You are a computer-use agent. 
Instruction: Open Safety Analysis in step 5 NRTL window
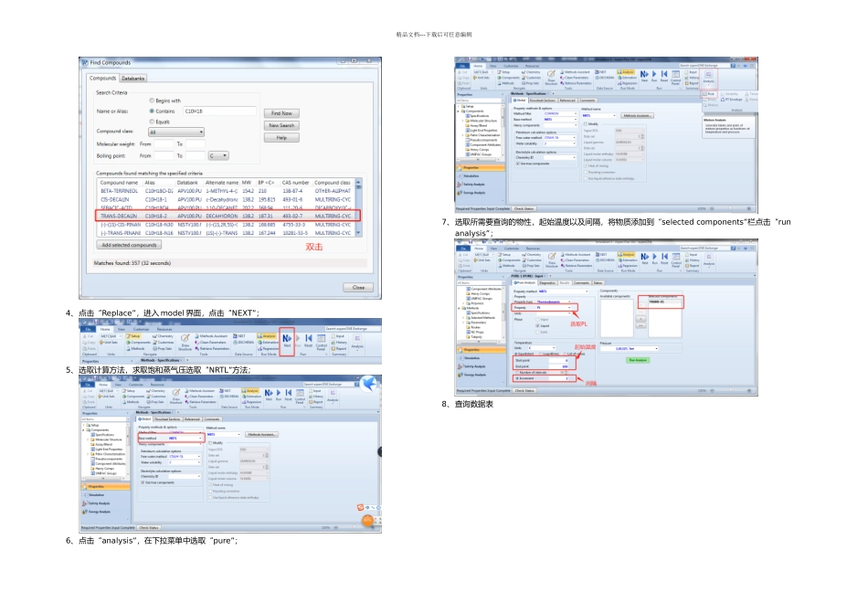pos(97,503)
